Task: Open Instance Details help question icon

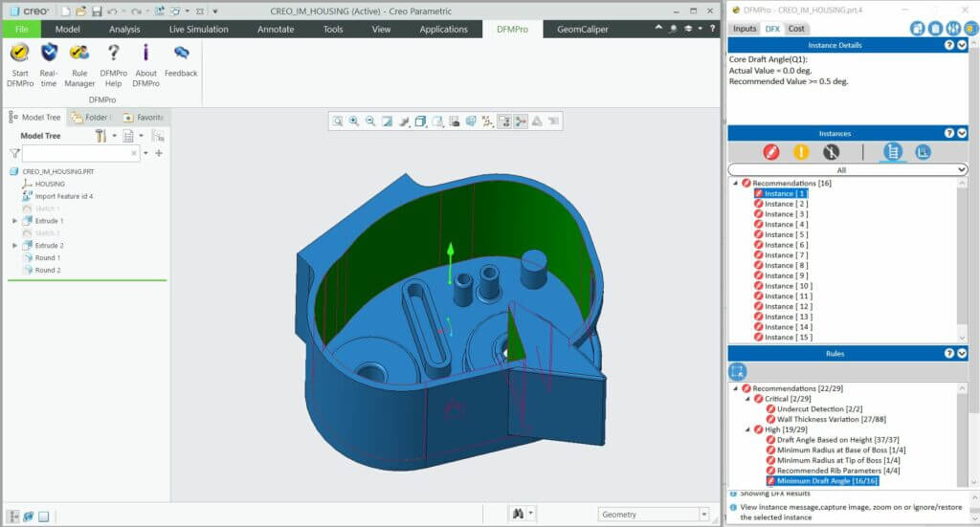Action: (949, 45)
